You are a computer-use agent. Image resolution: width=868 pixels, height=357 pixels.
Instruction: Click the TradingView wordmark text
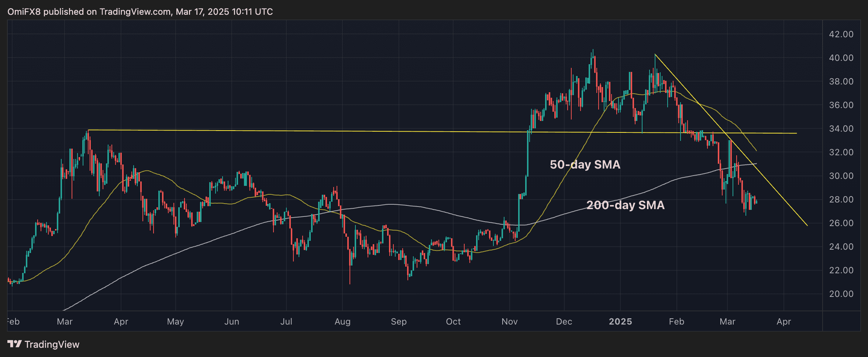point(52,344)
